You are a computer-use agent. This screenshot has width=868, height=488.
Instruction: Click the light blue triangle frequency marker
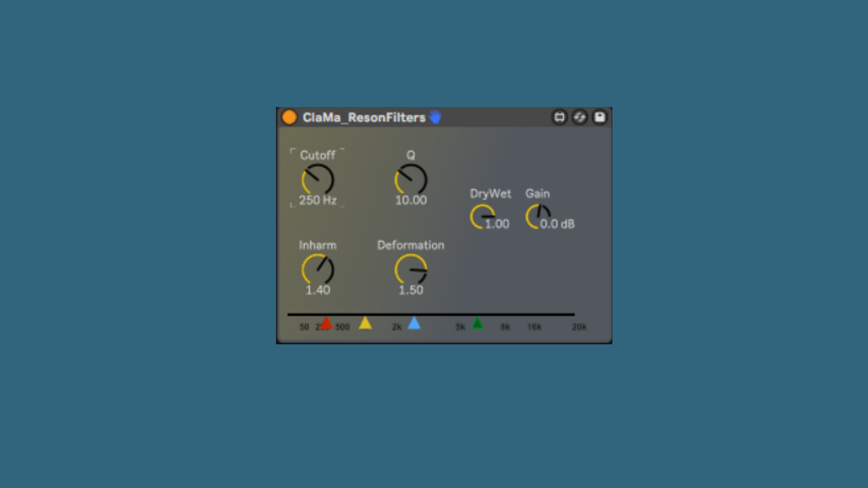414,323
